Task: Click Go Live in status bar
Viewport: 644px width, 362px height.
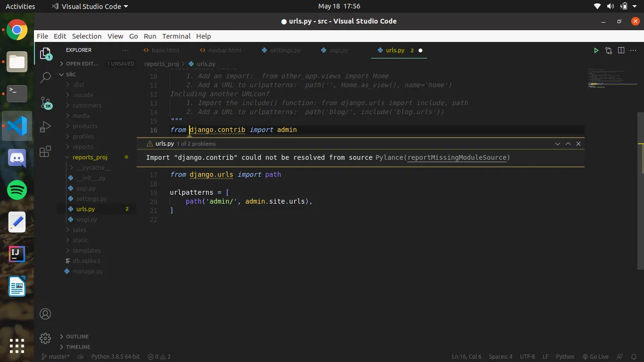Action: click(595, 357)
